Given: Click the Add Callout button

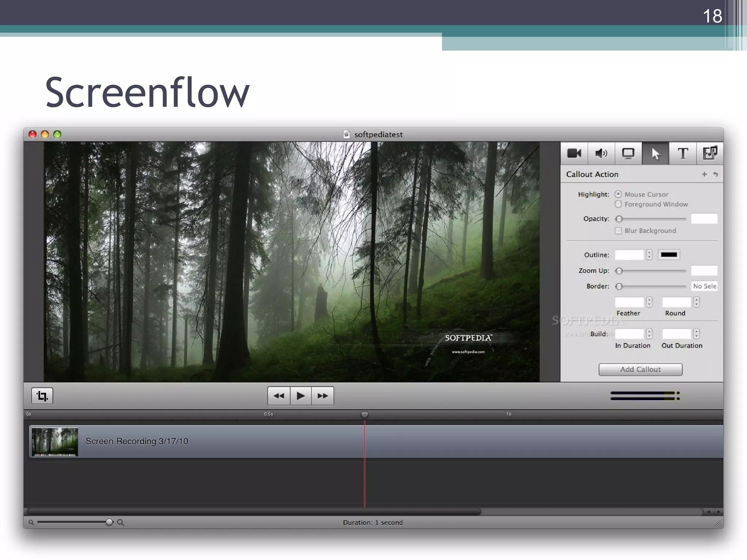Looking at the screenshot, I should [640, 370].
